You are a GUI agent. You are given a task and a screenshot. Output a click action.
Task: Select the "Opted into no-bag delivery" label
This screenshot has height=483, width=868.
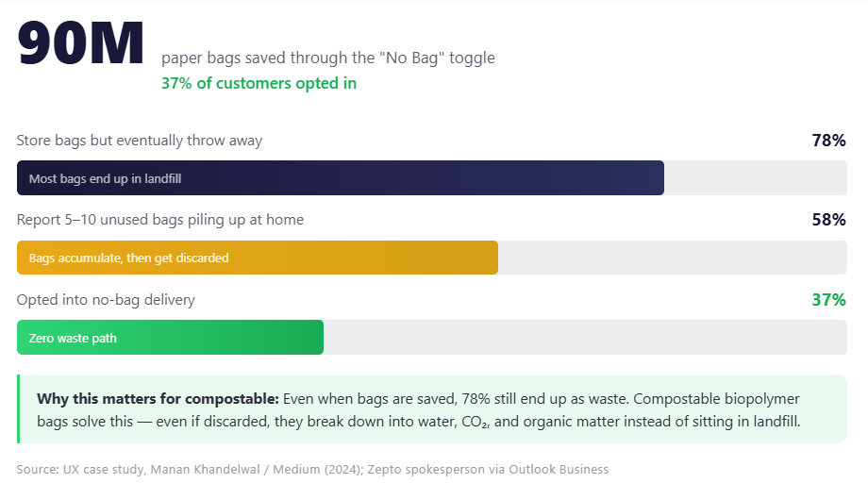click(x=106, y=300)
